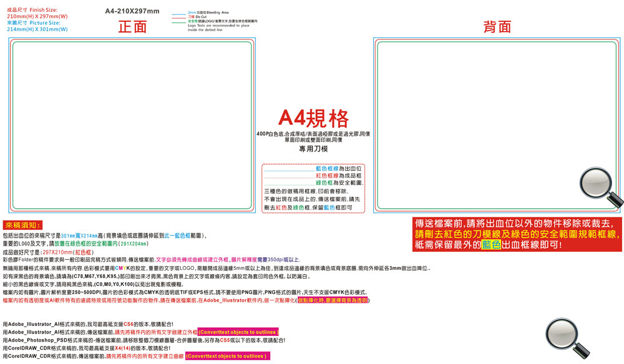Click 藍色框線為出血位 in the dashed box
This screenshot has height=364, width=624.
click(339, 168)
